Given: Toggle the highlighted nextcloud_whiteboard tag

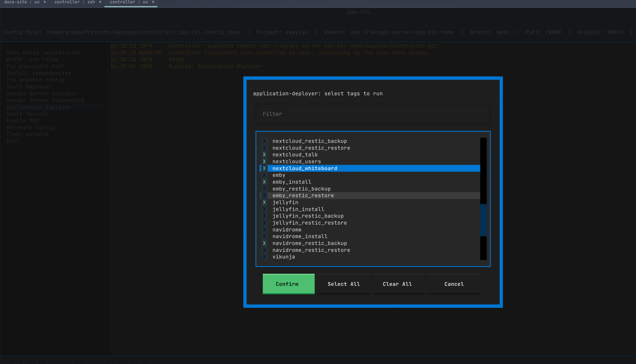Looking at the screenshot, I should (x=370, y=168).
